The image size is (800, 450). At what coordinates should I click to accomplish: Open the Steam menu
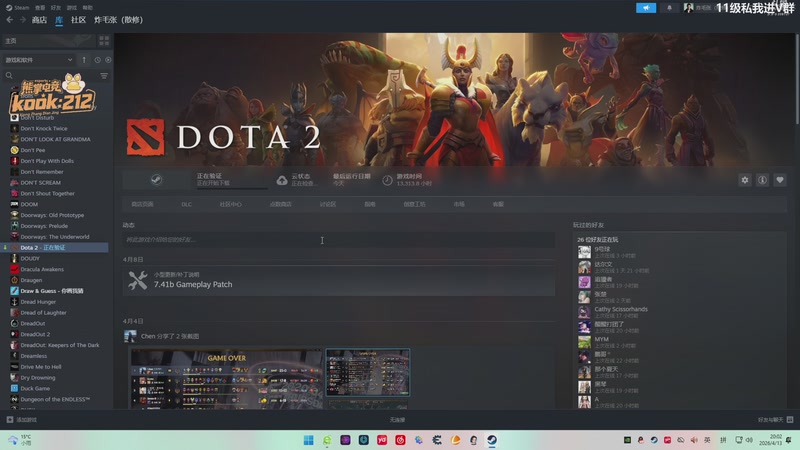18,8
